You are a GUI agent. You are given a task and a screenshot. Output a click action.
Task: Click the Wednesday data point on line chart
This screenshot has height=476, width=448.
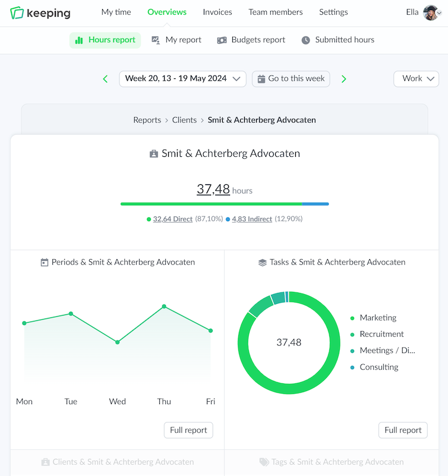pyautogui.click(x=118, y=342)
